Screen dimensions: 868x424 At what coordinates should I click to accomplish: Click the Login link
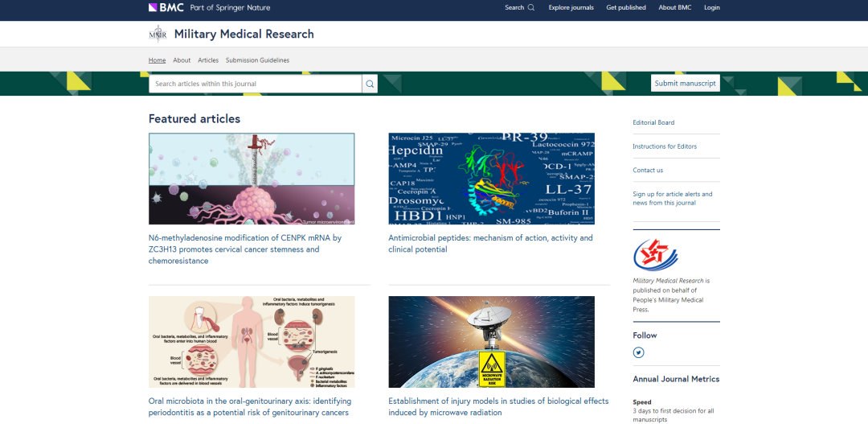coord(711,7)
